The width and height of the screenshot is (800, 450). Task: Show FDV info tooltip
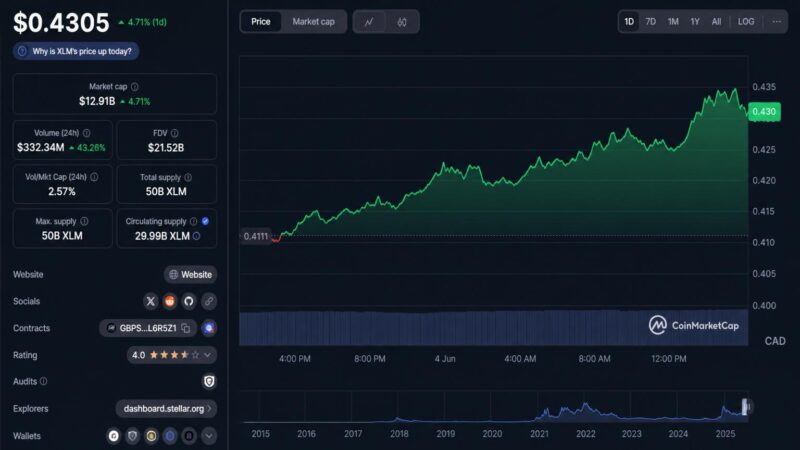[174, 133]
